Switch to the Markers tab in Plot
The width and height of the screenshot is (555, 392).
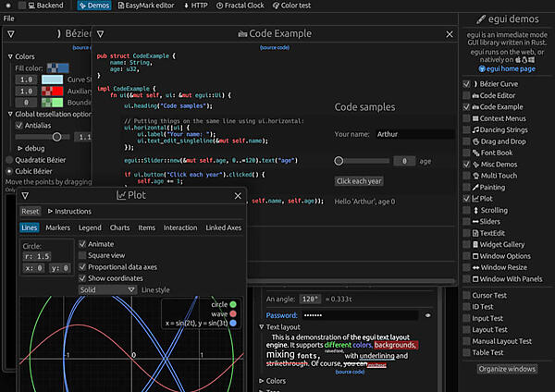pos(57,227)
